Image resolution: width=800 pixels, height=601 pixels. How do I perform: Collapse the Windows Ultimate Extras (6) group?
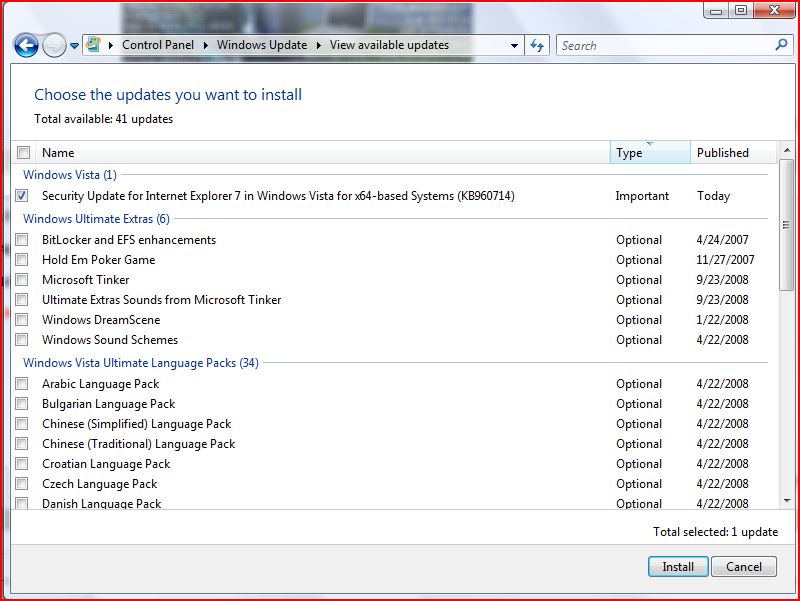pos(96,218)
